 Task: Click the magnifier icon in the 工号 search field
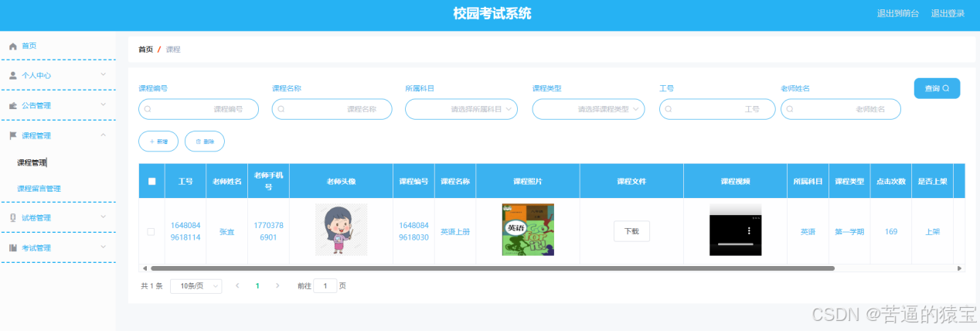click(x=669, y=110)
